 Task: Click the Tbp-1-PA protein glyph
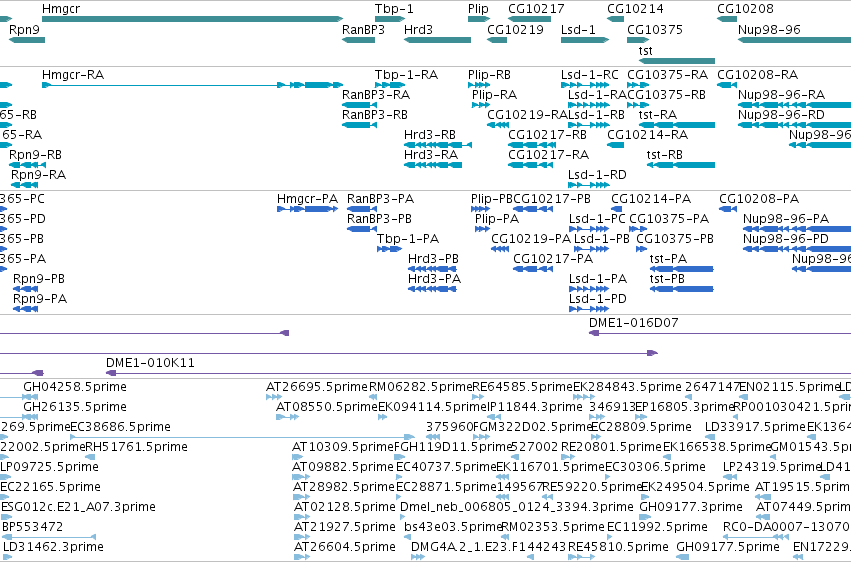[x=390, y=249]
